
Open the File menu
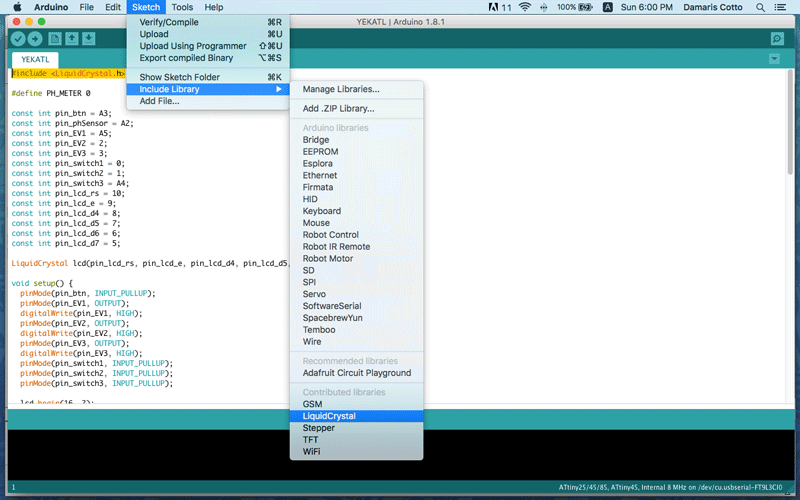(x=86, y=7)
